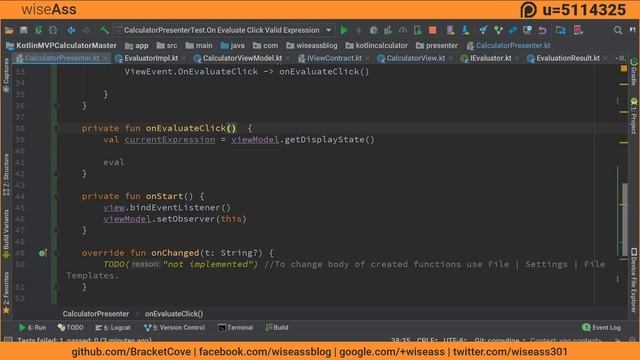
Task: Click the editor vertical scrollbar thumb
Action: point(624,220)
